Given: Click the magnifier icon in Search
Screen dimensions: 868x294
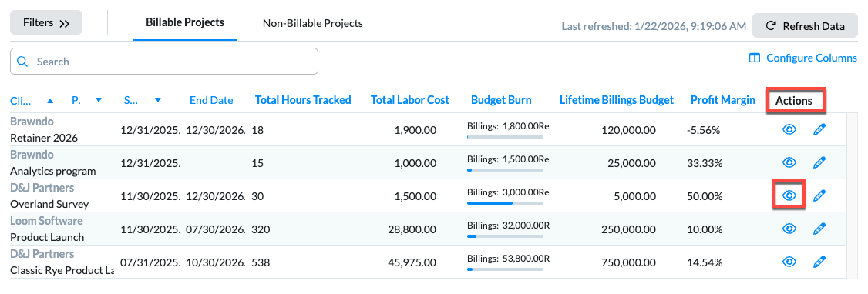Looking at the screenshot, I should pos(22,62).
